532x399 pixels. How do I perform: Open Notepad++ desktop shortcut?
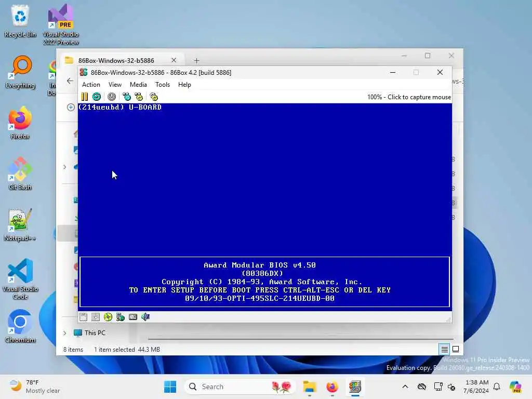[x=20, y=224]
